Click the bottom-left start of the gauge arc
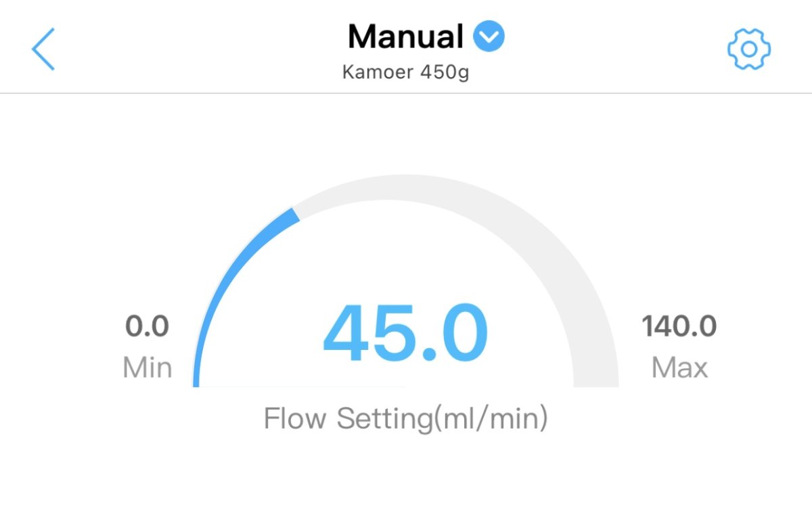Screen dimensions: 812x505 point(196,379)
